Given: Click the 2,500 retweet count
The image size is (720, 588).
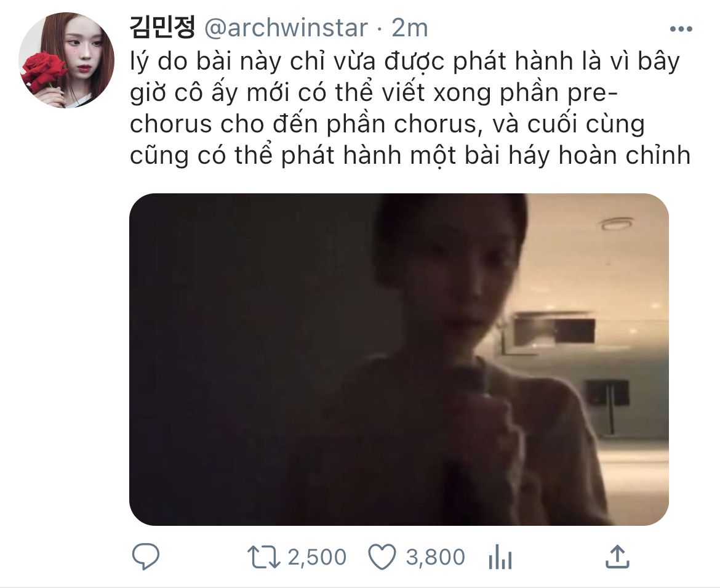Looking at the screenshot, I should point(317,557).
